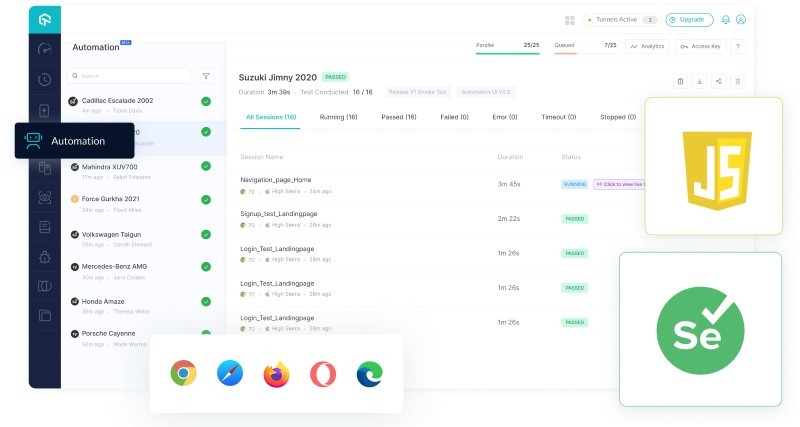The height and width of the screenshot is (427, 800).
Task: Click the Chrome browser icon
Action: [184, 373]
